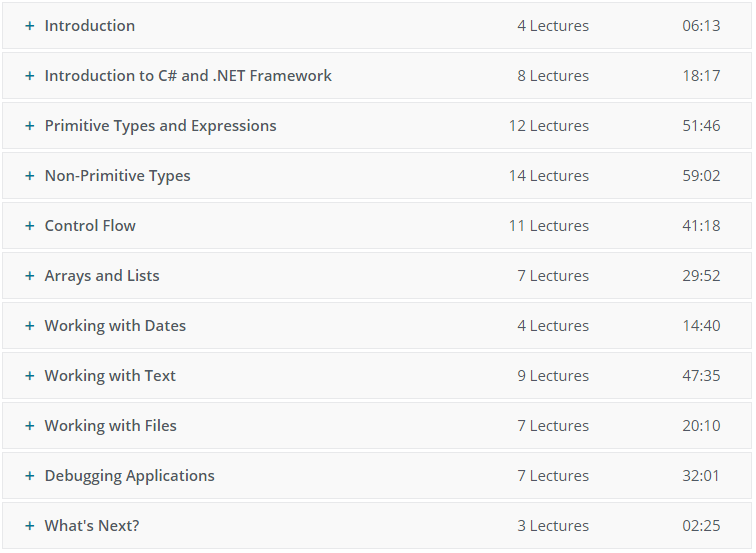Expand Working with Dates plus icon

click(30, 326)
